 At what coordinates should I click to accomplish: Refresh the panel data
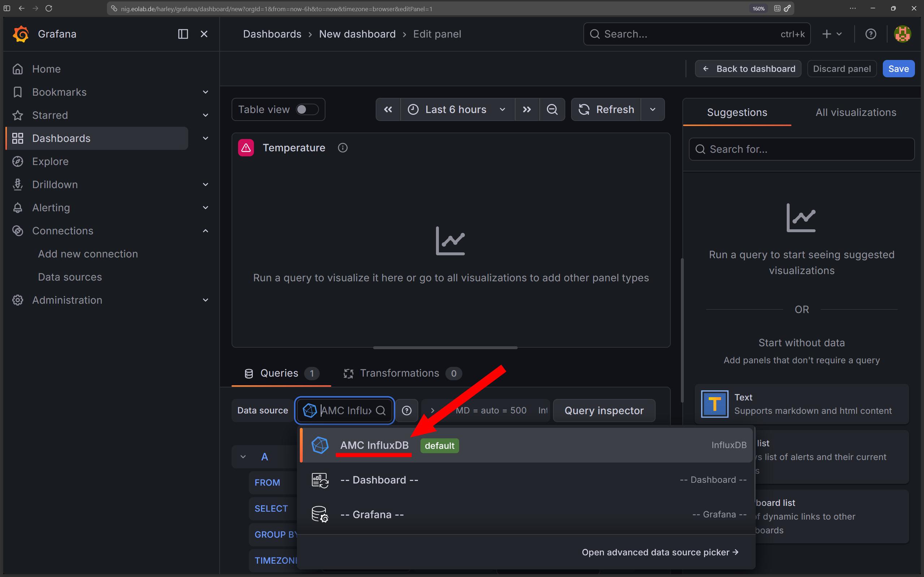[x=606, y=109]
